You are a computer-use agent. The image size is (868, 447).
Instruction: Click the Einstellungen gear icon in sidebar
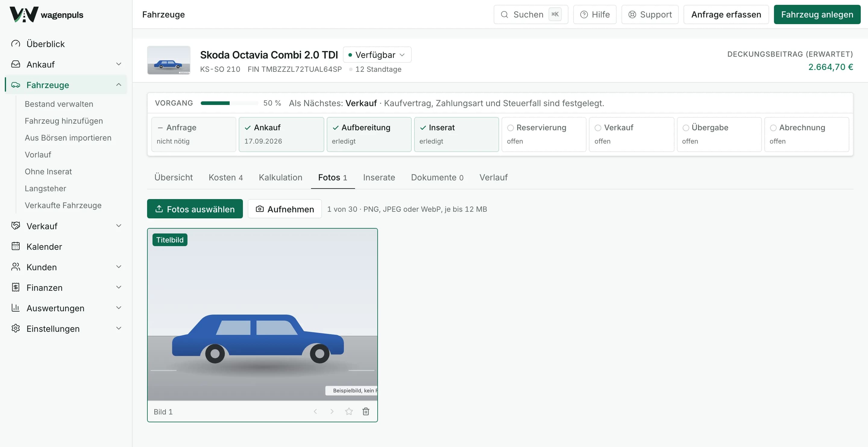coord(15,328)
